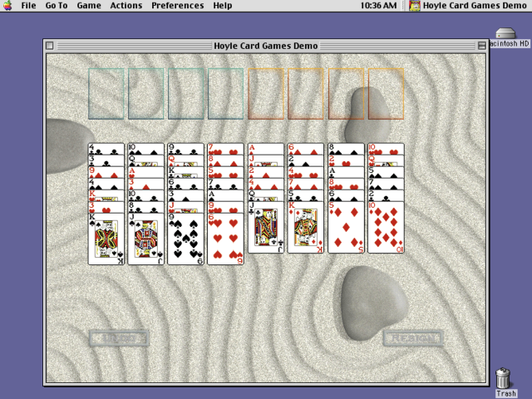Click the Five of Hearts card

[225, 172]
